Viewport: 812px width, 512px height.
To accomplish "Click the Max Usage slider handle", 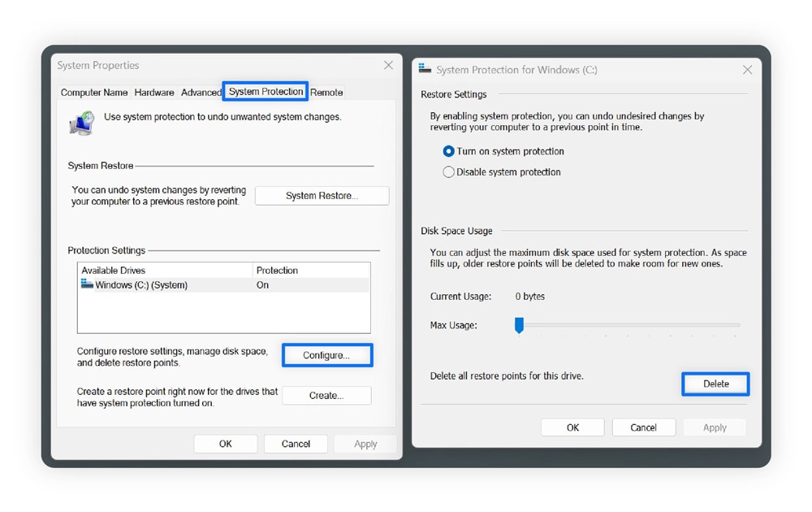I will [520, 325].
